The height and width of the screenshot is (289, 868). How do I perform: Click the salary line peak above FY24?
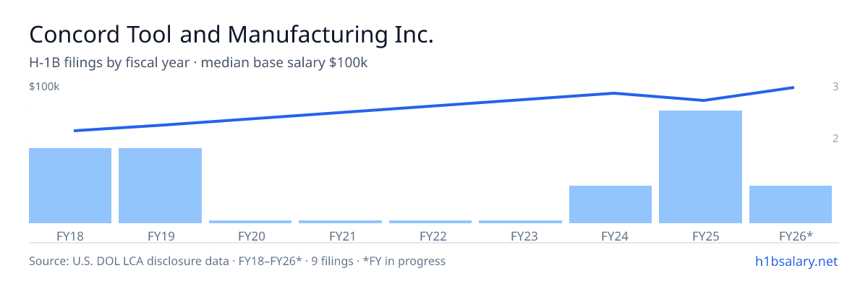(613, 93)
